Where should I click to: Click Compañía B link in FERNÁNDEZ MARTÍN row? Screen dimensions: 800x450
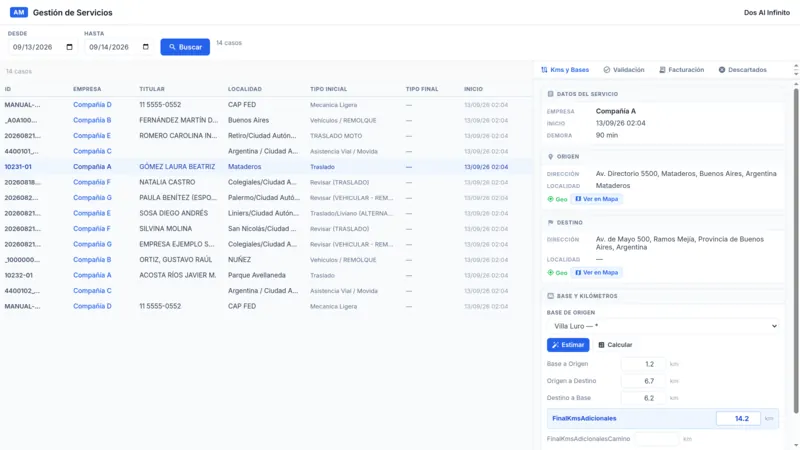click(92, 120)
